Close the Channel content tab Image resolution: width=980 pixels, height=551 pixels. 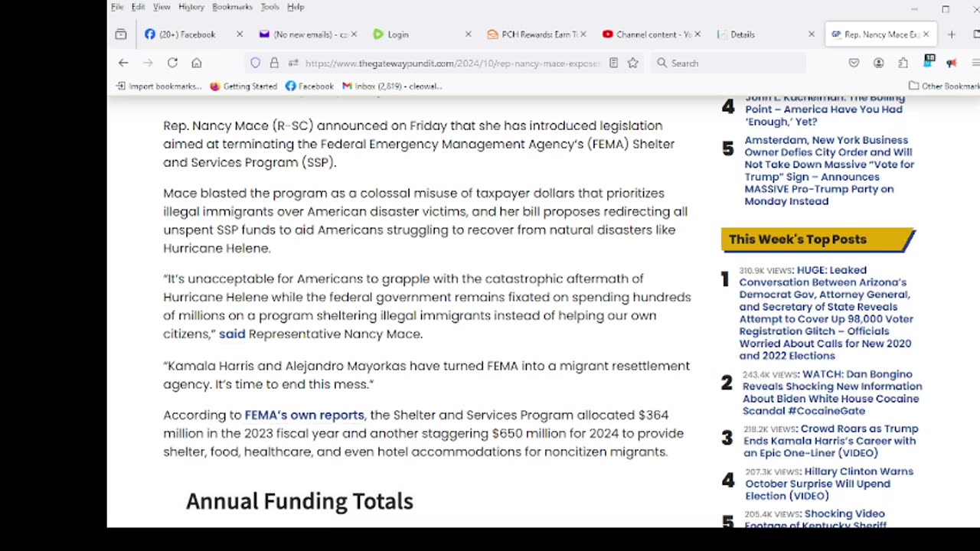click(697, 34)
